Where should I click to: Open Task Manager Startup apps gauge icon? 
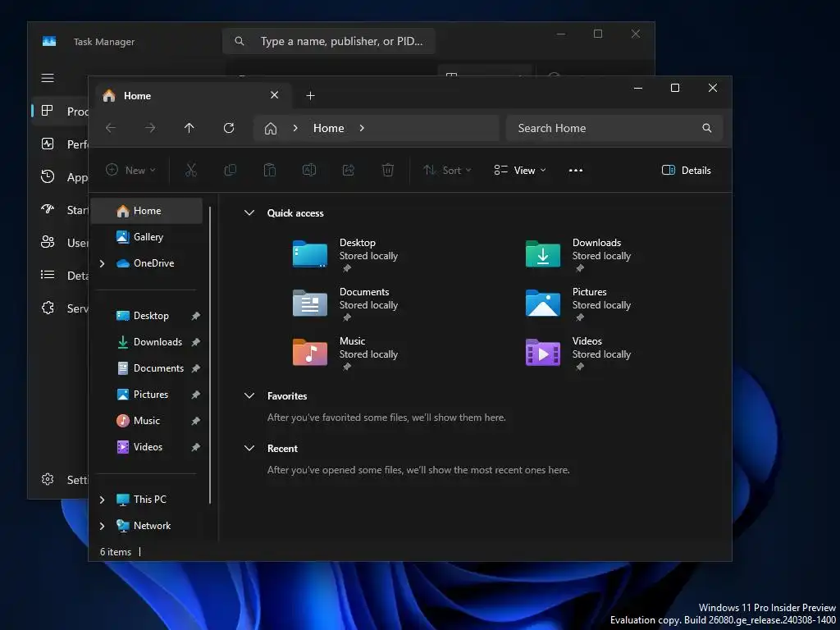point(48,209)
